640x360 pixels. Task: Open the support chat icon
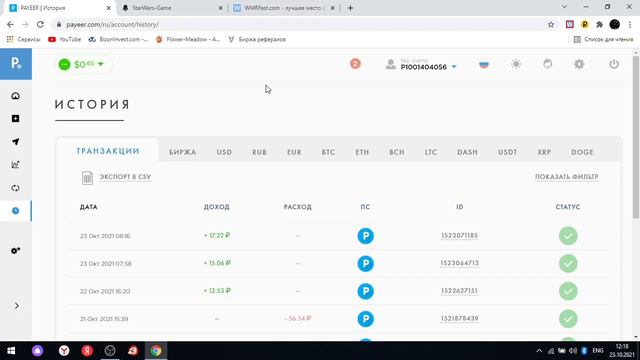pyautogui.click(x=547, y=64)
